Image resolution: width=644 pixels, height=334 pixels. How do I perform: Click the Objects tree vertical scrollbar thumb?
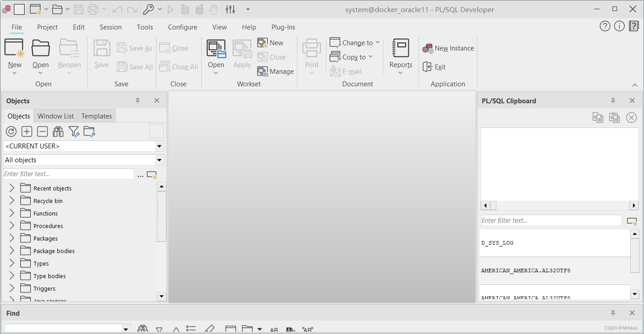[162, 216]
